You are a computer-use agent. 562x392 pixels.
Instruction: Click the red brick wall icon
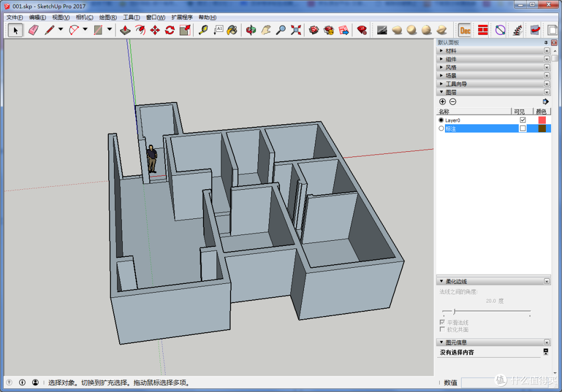tap(483, 30)
